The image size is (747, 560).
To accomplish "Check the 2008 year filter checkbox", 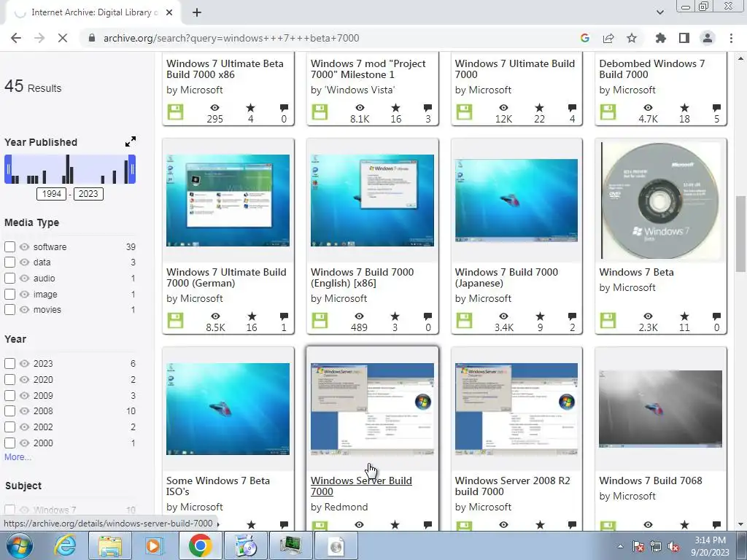I will (9, 411).
